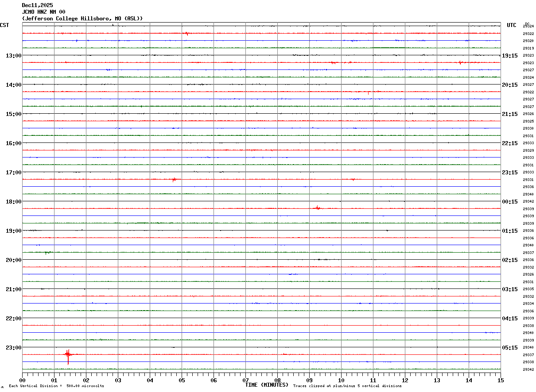Click the DC offset value 29329

528,150
